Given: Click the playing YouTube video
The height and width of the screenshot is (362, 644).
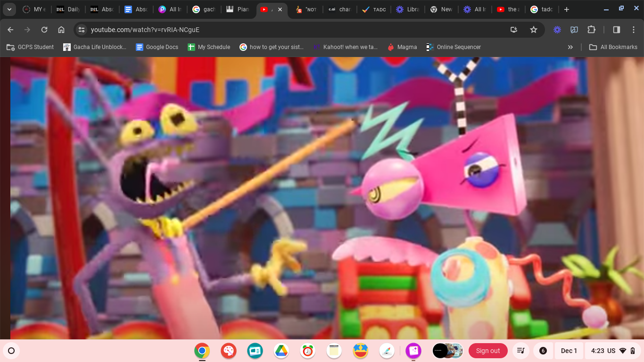Looking at the screenshot, I should 322,198.
